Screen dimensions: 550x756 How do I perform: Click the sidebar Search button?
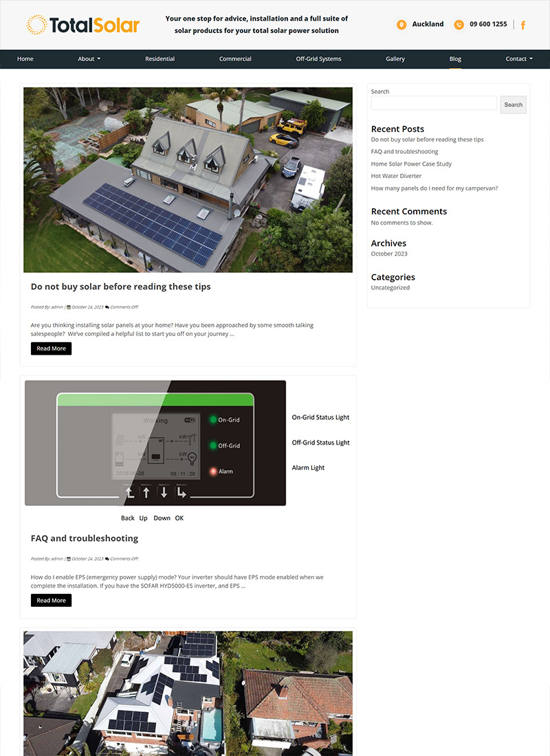tap(513, 105)
